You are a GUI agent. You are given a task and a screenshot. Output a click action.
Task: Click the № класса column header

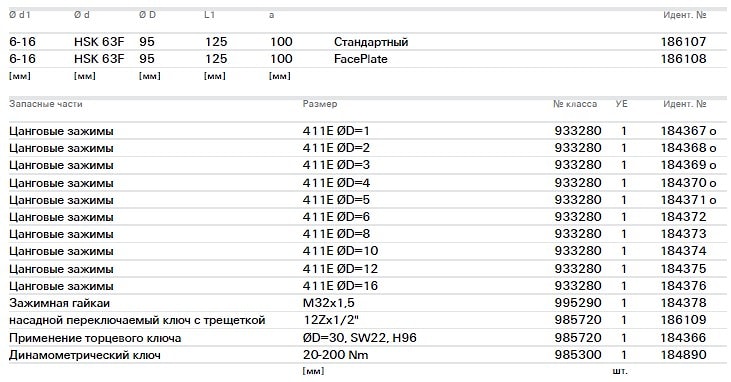pyautogui.click(x=575, y=104)
